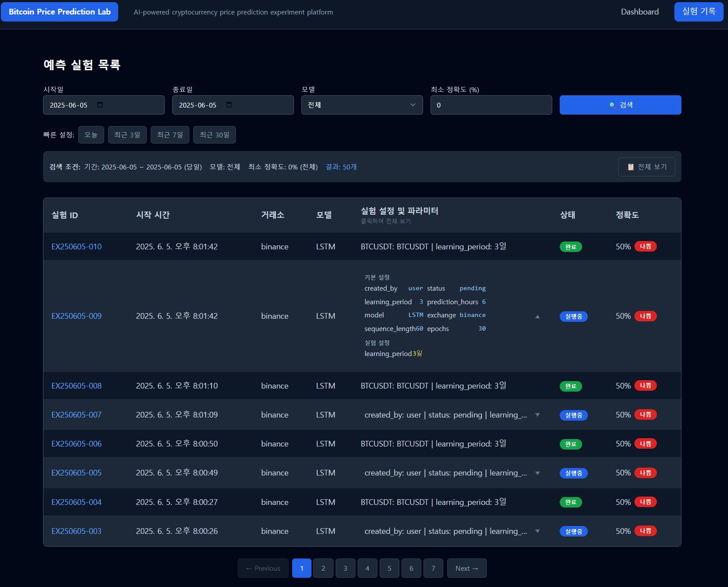Select the 오늘 quick date filter
This screenshot has width=728, height=587.
tap(91, 135)
